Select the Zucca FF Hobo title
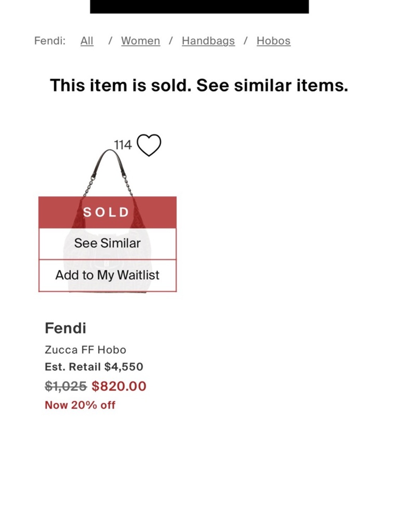 (x=85, y=350)
